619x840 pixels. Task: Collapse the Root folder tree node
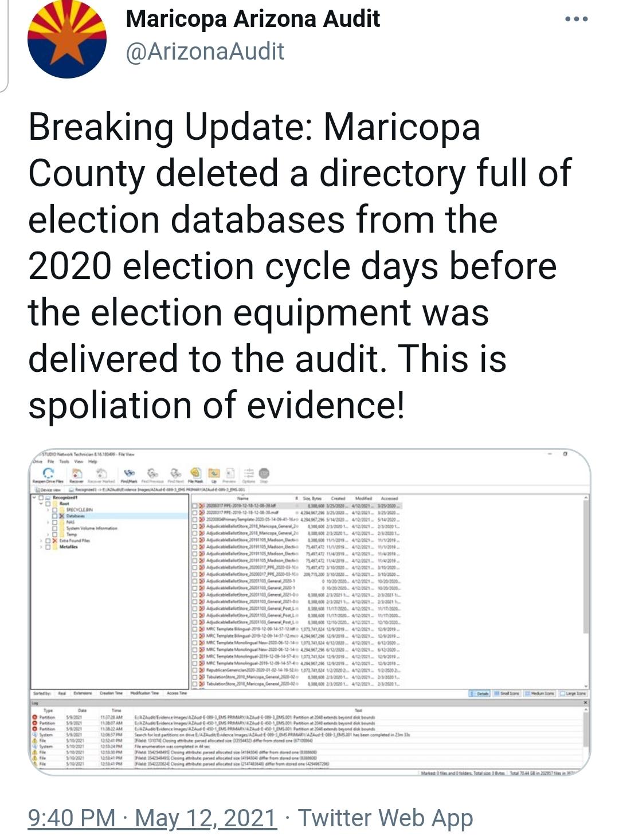(42, 504)
